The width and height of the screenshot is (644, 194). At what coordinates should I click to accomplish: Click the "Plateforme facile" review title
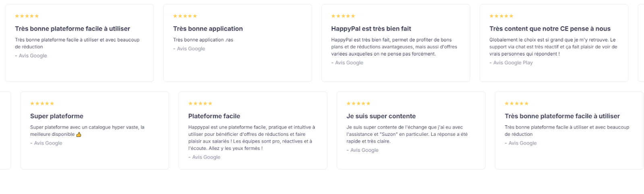[214, 116]
